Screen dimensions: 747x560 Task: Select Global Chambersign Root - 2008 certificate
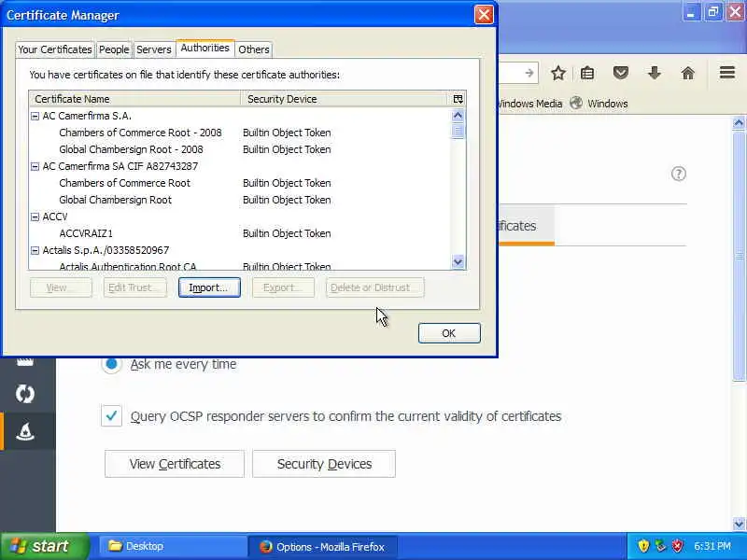point(240,149)
